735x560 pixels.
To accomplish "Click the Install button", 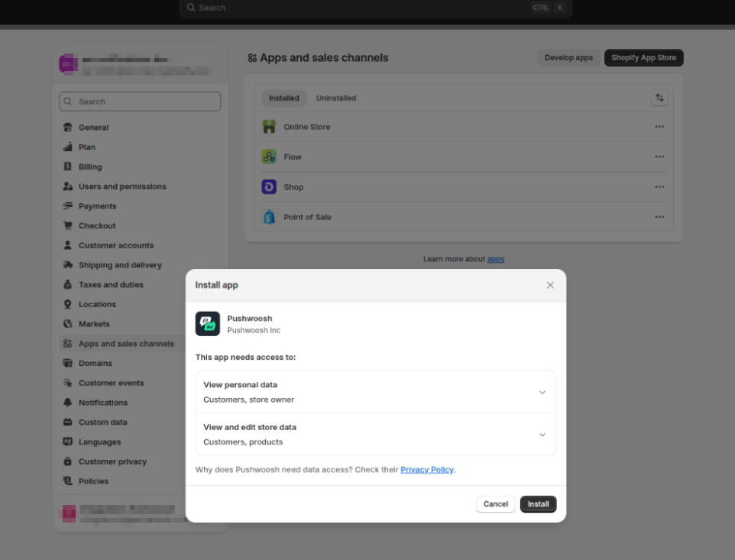I will [x=538, y=503].
